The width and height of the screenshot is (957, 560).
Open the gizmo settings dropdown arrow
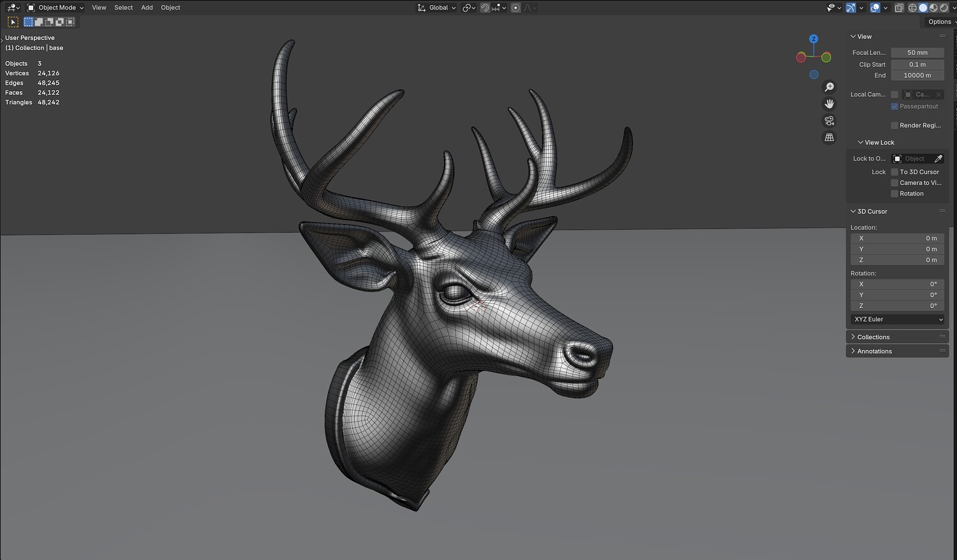[x=861, y=8]
